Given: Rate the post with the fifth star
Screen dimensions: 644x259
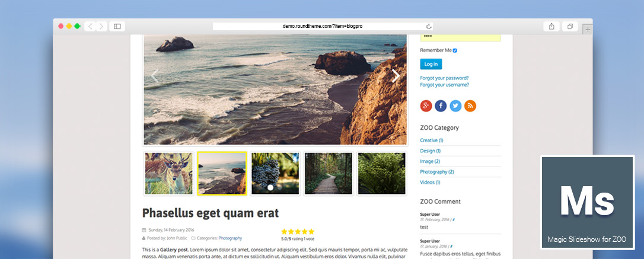Looking at the screenshot, I should click(311, 232).
